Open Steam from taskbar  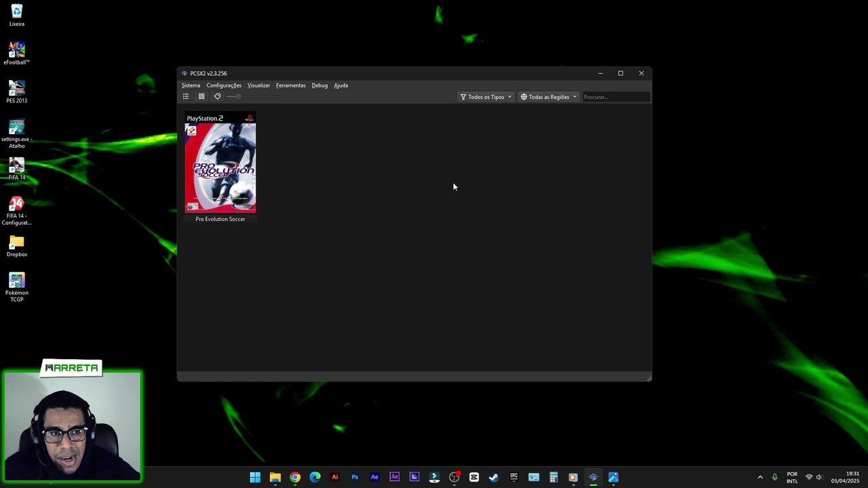coord(494,477)
